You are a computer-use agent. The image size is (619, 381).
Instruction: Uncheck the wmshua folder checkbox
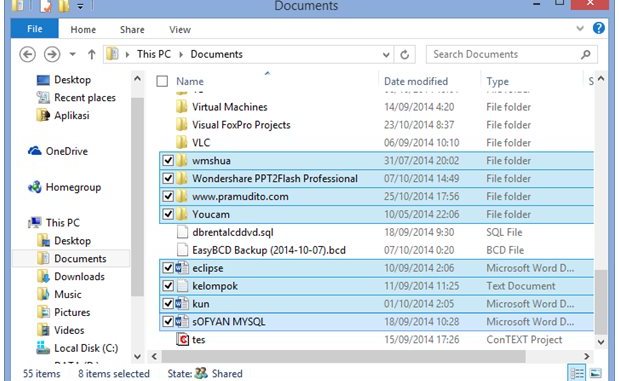click(x=168, y=160)
